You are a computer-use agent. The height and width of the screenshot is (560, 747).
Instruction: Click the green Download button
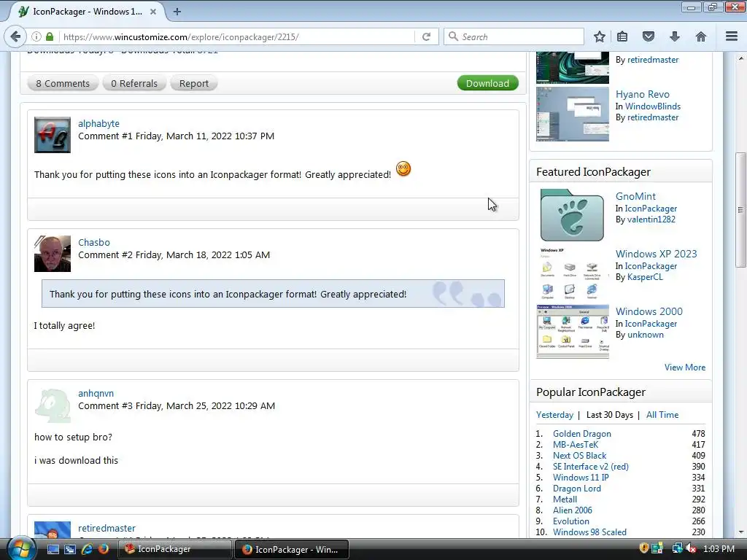(487, 83)
